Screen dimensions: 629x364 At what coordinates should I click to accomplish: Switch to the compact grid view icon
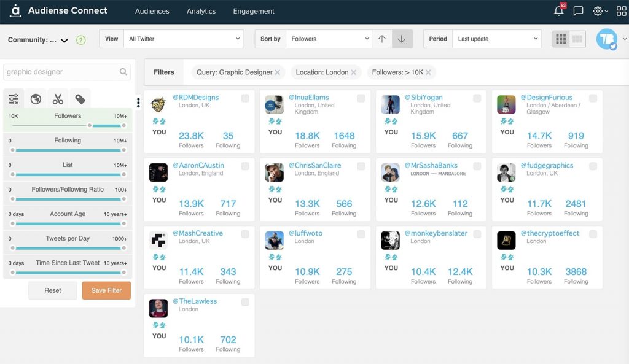click(x=577, y=39)
